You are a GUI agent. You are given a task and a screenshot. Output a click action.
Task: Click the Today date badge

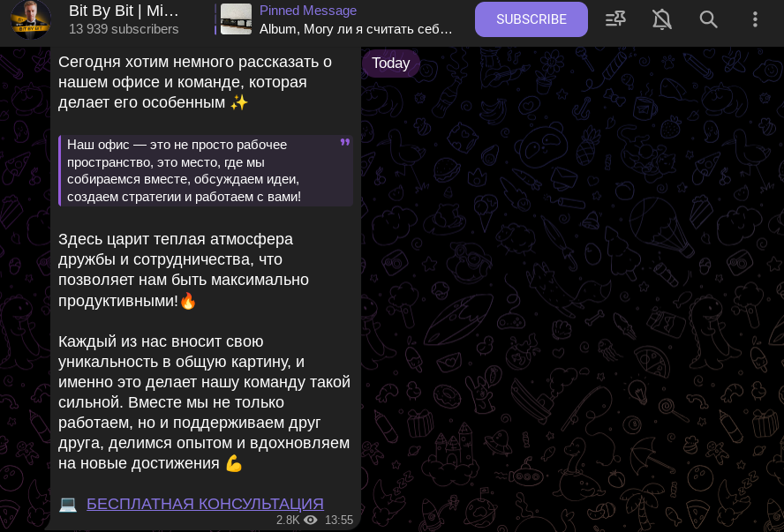click(x=390, y=63)
